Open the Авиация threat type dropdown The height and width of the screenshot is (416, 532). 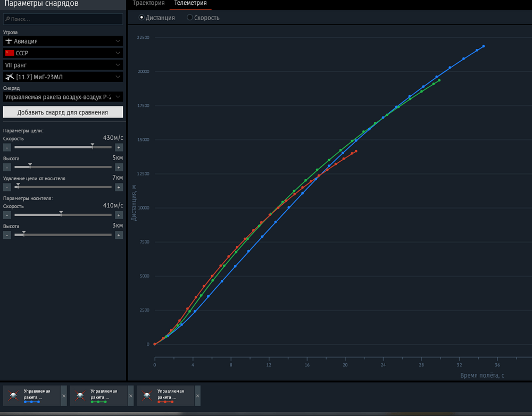[63, 41]
